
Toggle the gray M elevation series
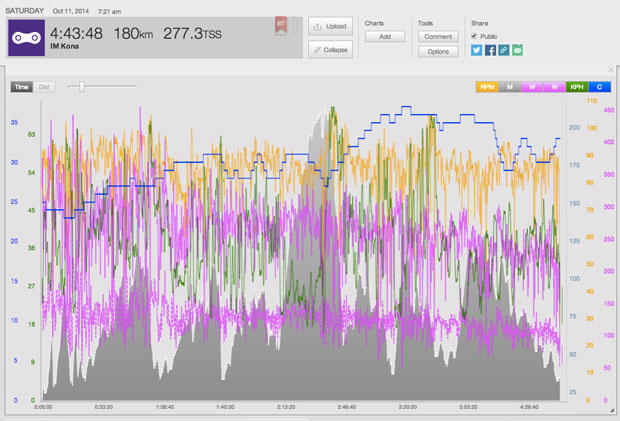(510, 87)
